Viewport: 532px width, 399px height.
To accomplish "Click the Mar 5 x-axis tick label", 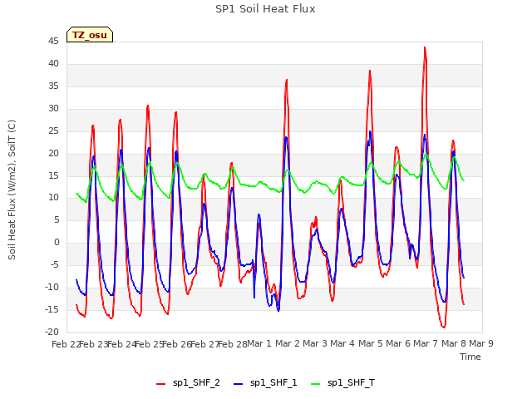I will coord(371,343).
